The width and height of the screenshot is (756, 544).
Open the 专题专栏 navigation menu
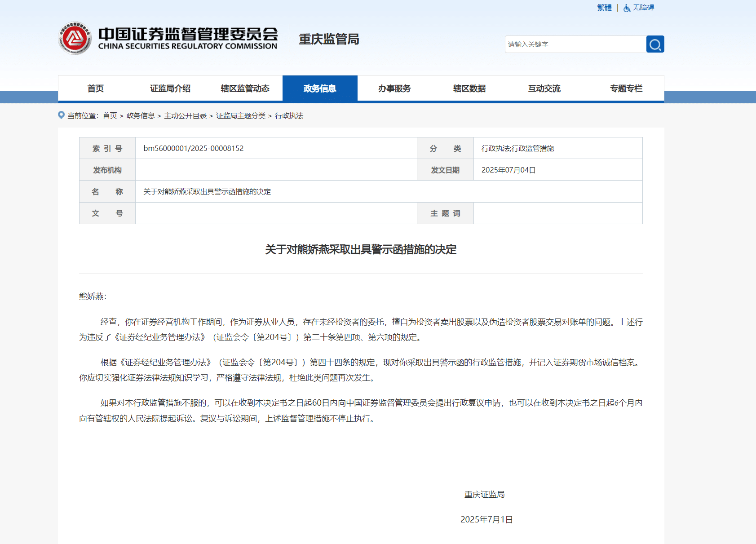[626, 88]
